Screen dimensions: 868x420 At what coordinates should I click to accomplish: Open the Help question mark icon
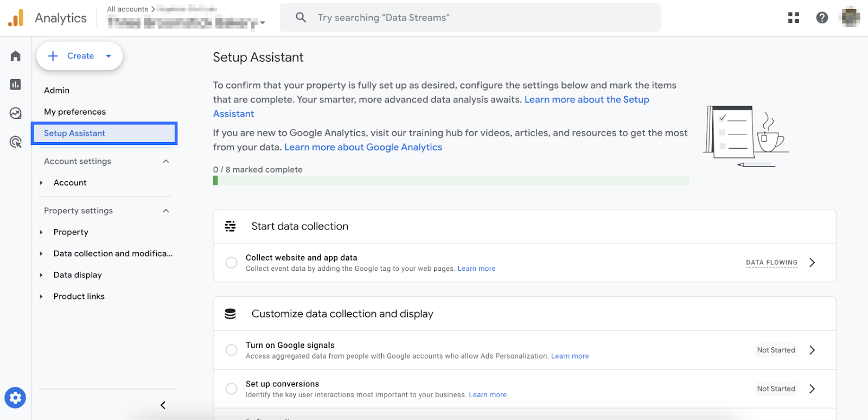(x=822, y=18)
